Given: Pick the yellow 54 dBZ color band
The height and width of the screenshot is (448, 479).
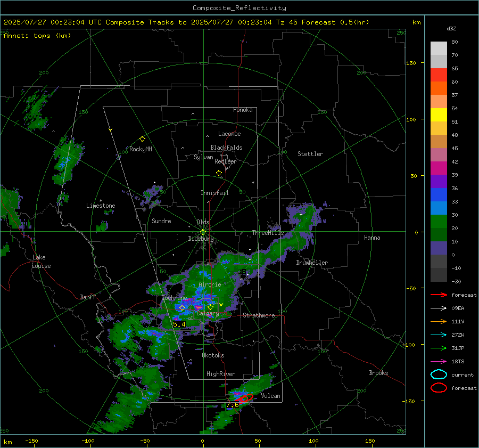Looking at the screenshot, I should click(439, 115).
